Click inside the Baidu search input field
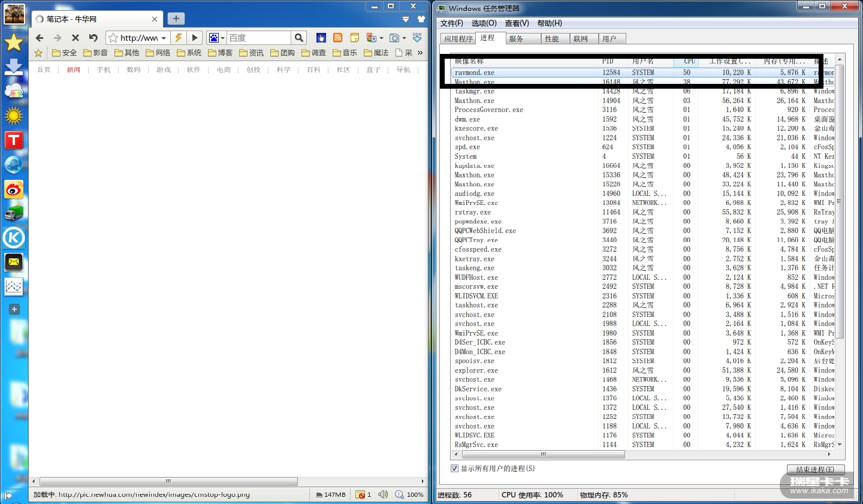This screenshot has height=504, width=863. click(x=259, y=38)
